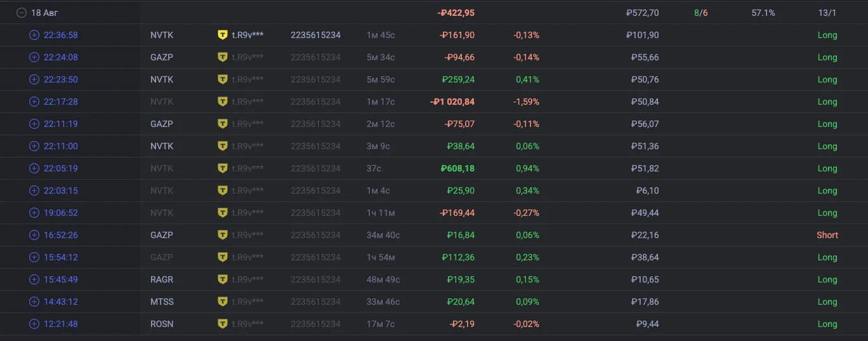The height and width of the screenshot is (341, 868).
Task: Click the broker icon in the 22:36:58 row
Action: [x=222, y=35]
